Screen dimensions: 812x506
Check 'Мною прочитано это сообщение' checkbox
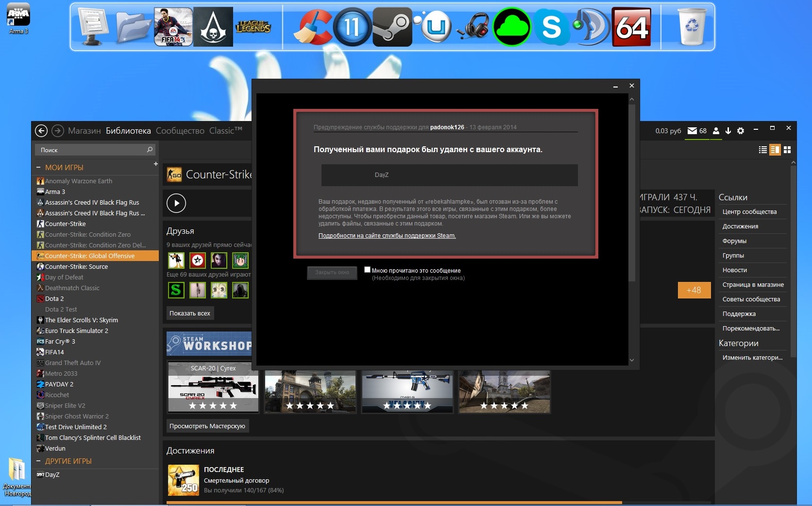pyautogui.click(x=367, y=270)
